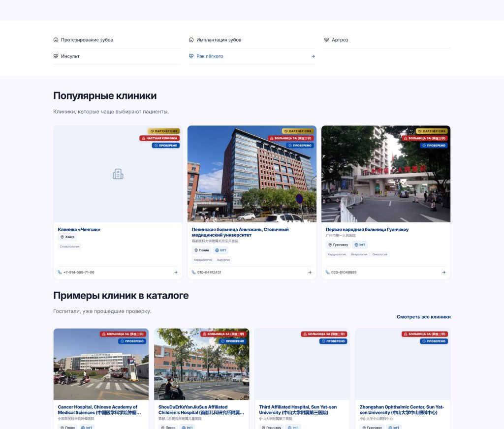Viewport: 504px width, 429px height.
Task: Open Cancer Hospital, Chinese Academy of Medical Sciences title
Action: (99, 410)
